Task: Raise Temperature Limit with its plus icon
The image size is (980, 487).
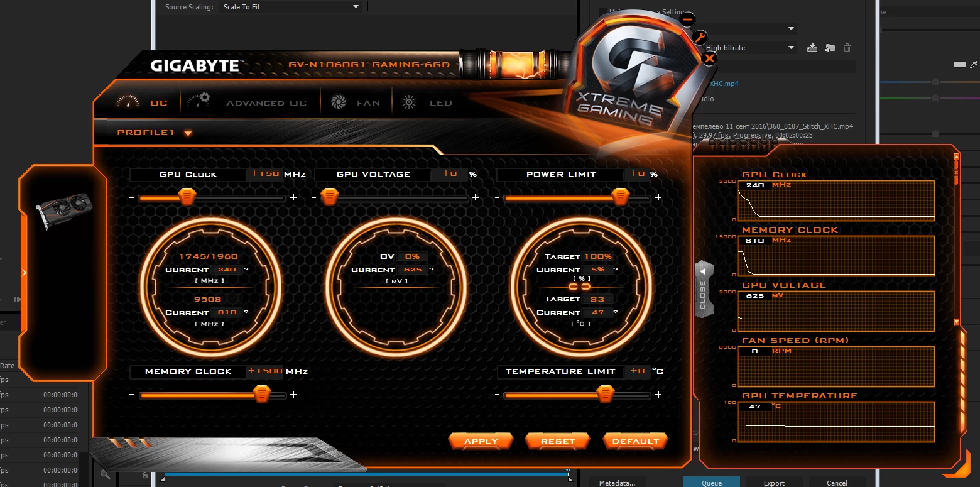Action: pyautogui.click(x=658, y=395)
